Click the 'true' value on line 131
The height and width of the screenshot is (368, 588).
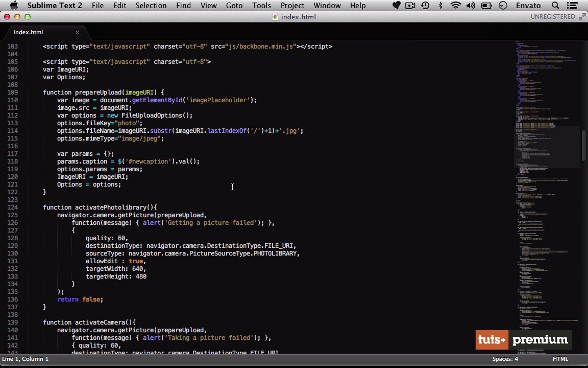pyautogui.click(x=136, y=261)
